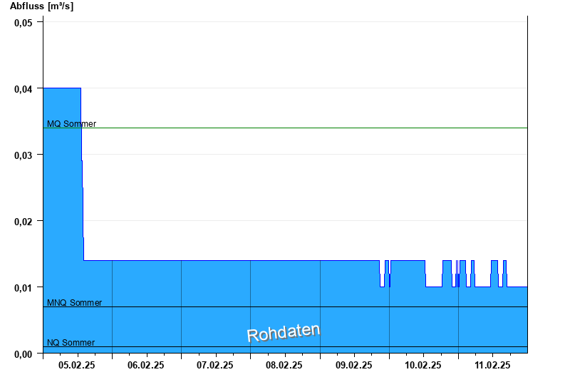Select the MNQ Sommer reference line label

click(x=74, y=303)
